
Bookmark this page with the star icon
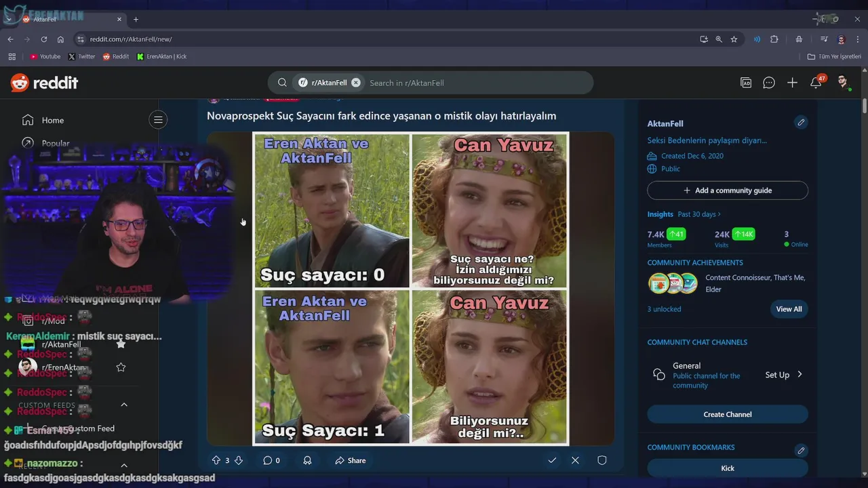[734, 39]
